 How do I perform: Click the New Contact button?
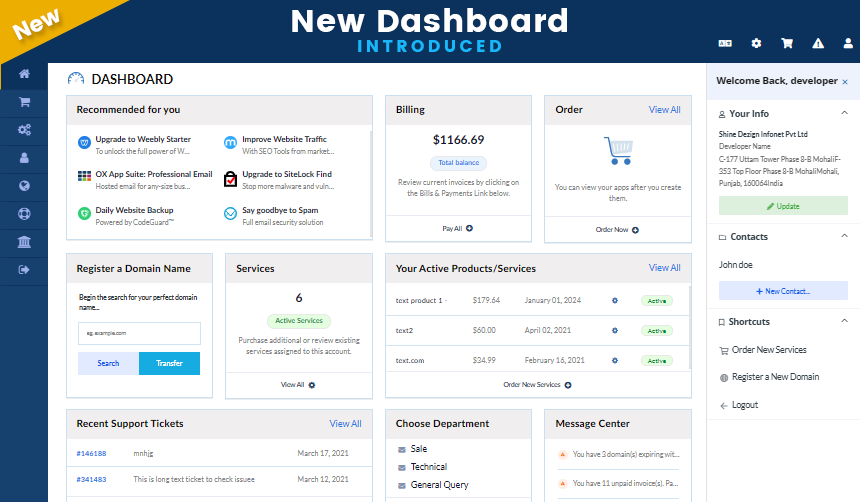pos(783,291)
